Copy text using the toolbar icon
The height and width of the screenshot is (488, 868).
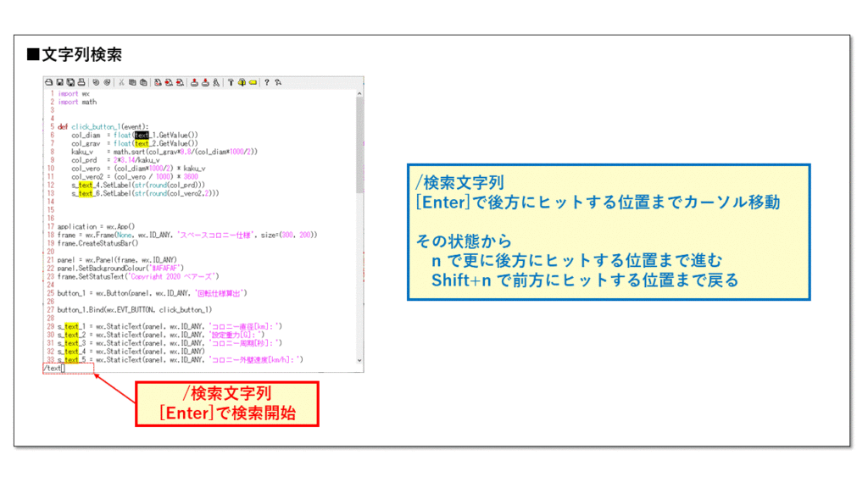pos(132,81)
